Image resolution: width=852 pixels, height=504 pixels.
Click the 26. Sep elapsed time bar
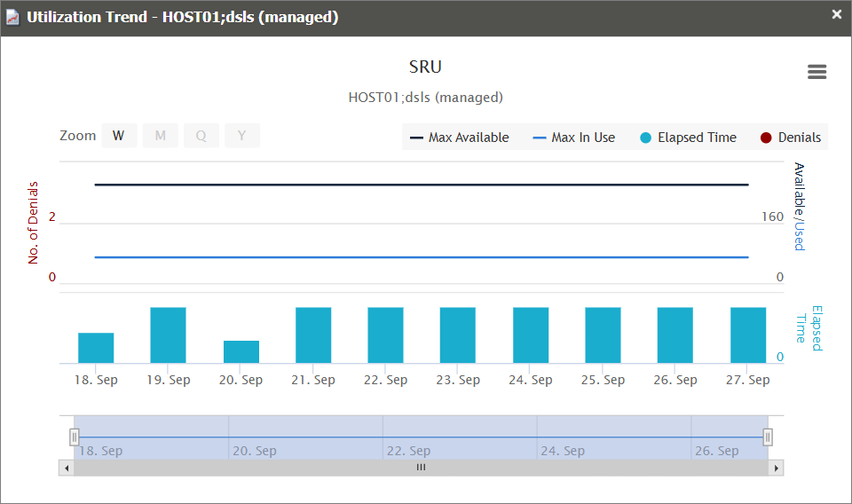pyautogui.click(x=674, y=335)
